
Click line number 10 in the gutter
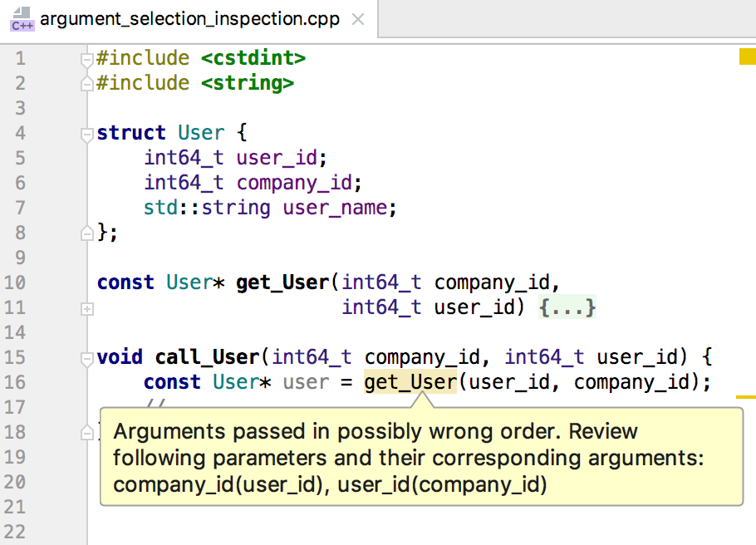pyautogui.click(x=15, y=282)
